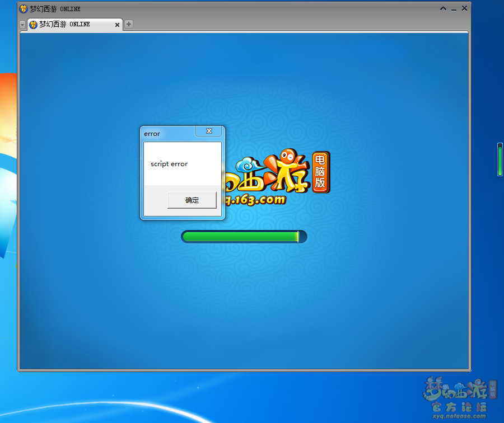
Task: Select the 梦幻西游 ONLINE tab
Action: (74, 25)
